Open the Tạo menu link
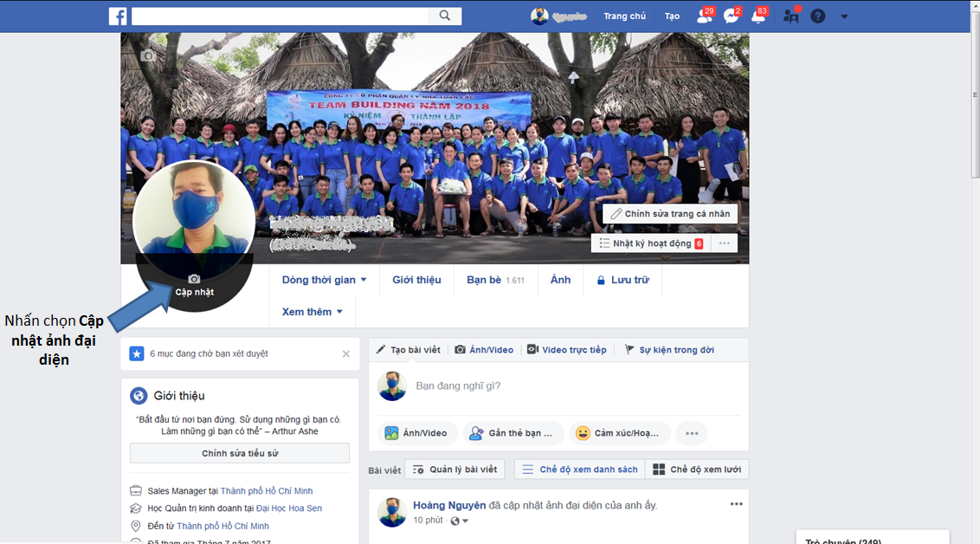Viewport: 980px width, 544px height. 672,16
